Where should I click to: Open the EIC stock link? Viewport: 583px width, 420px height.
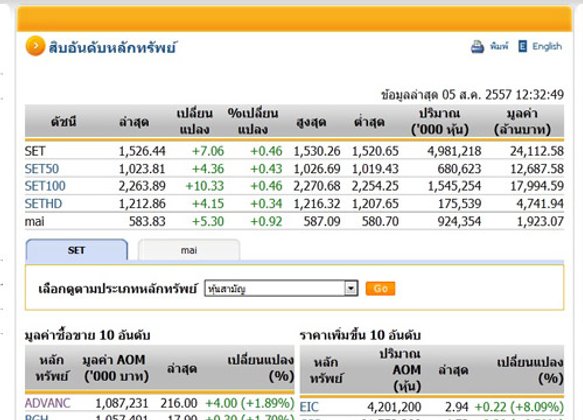point(309,407)
